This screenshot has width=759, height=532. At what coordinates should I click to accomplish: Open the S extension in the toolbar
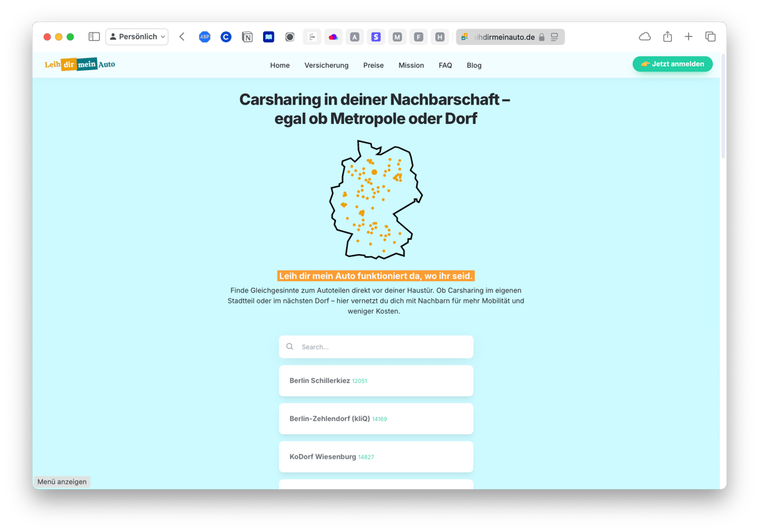(376, 37)
